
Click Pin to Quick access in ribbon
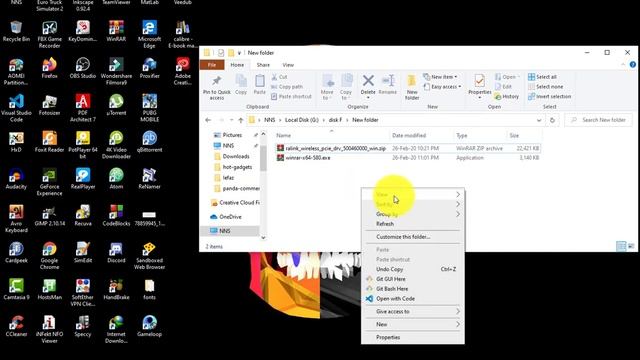(x=217, y=88)
